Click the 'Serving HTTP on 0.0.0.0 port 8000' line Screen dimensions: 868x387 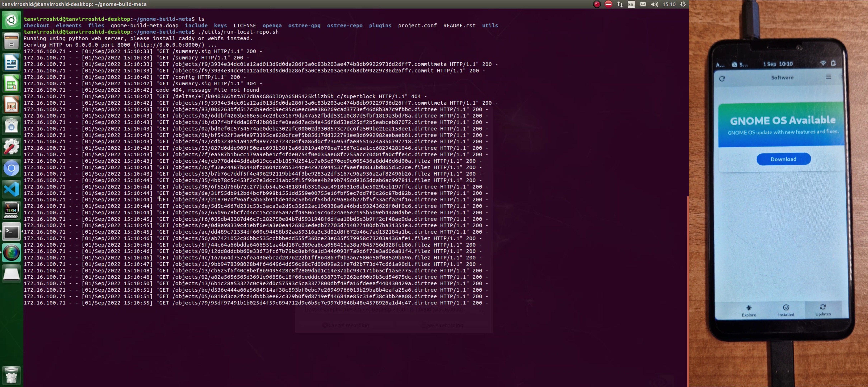pos(120,45)
